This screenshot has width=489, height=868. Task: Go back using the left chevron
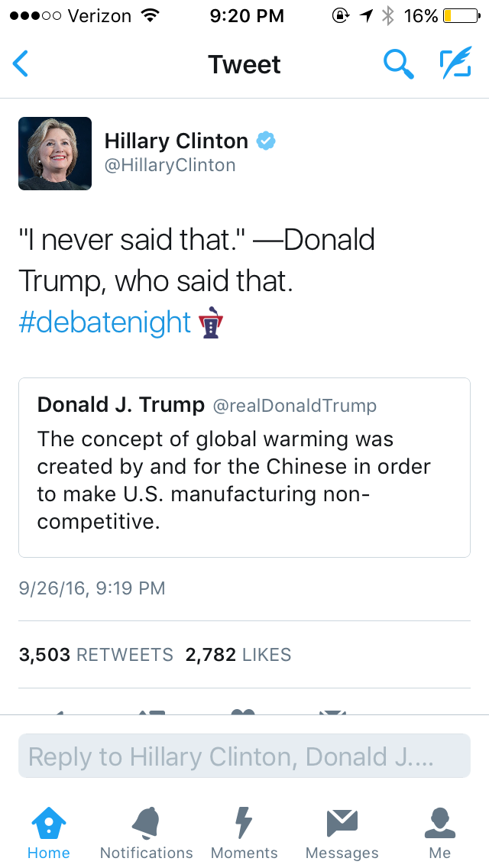[21, 64]
